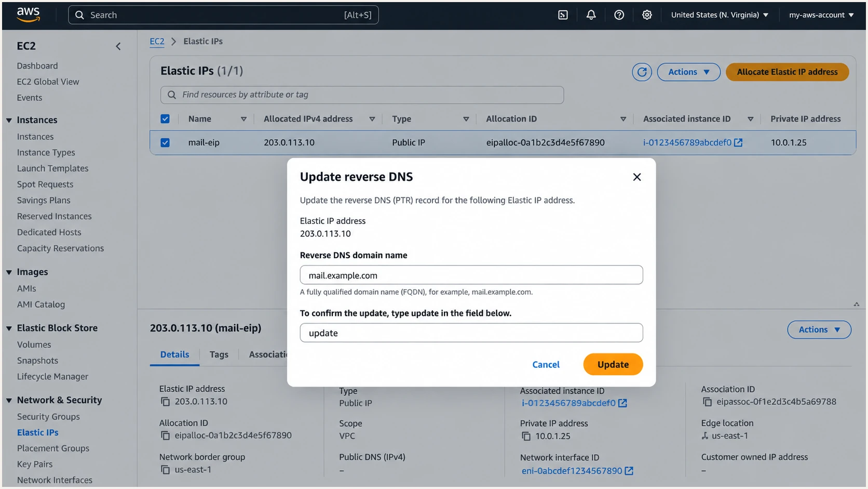Open external link icon beside details instance ID

coord(622,403)
